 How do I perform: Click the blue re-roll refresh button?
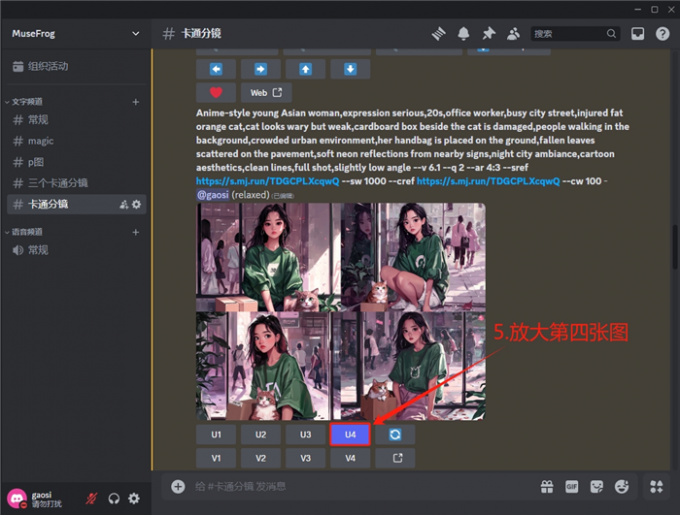[395, 434]
